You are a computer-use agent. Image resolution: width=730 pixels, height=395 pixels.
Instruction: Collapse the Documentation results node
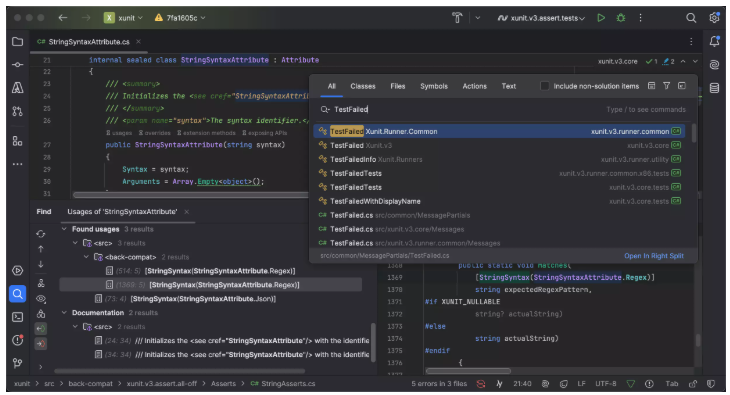[64, 313]
